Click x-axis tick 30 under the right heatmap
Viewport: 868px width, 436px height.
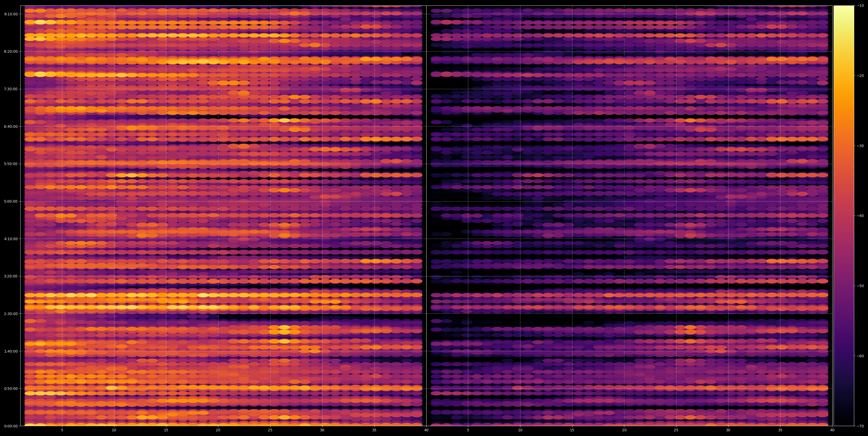point(728,430)
